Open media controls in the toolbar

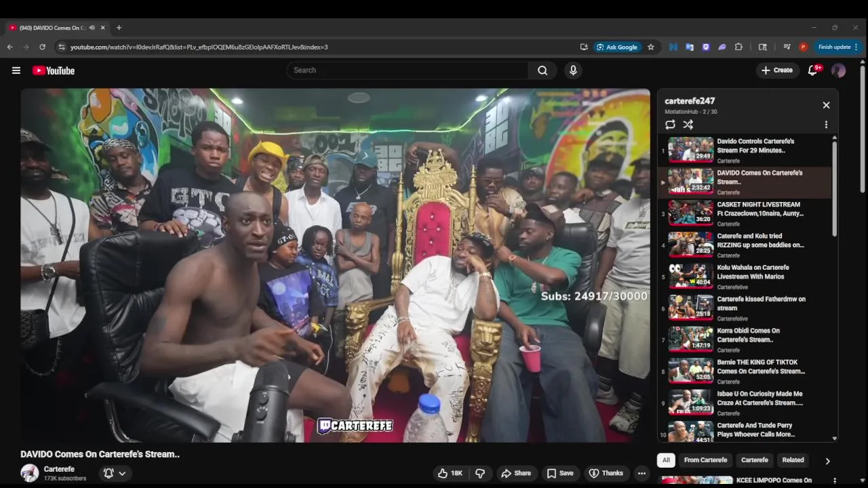tap(787, 47)
